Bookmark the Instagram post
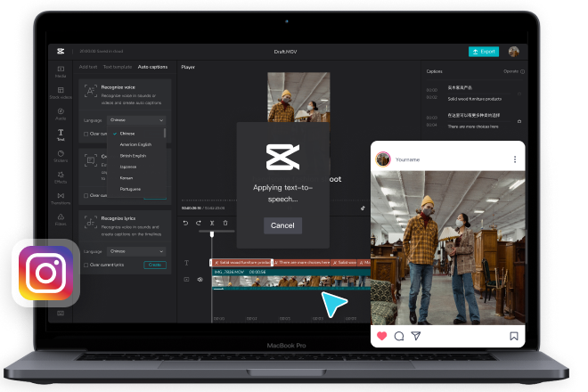Image resolution: width=588 pixels, height=392 pixels. click(x=514, y=336)
